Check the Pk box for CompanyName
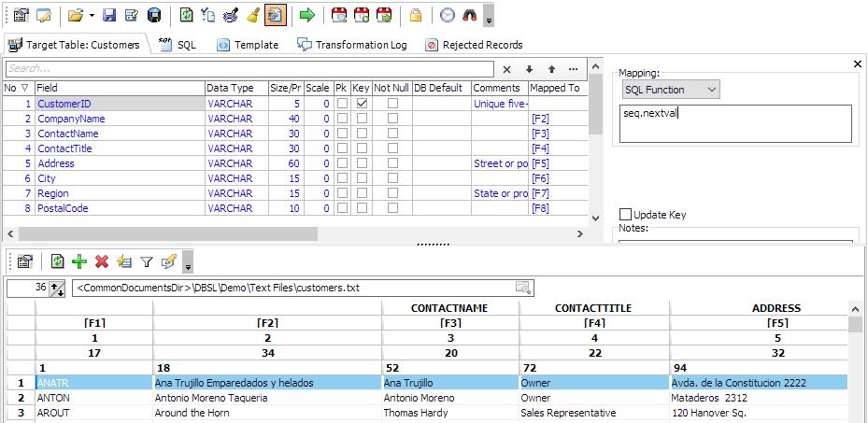 tap(343, 119)
